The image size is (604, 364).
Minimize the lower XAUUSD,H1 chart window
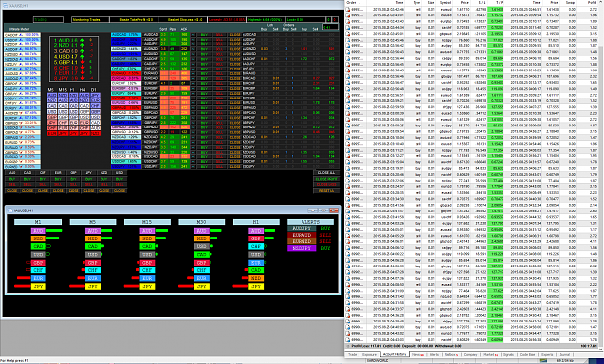click(x=314, y=210)
